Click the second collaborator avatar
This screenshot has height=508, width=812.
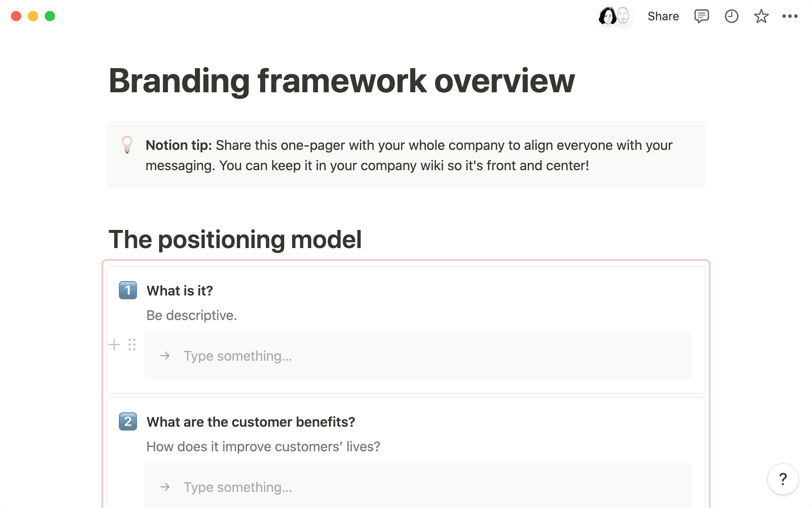(x=623, y=17)
